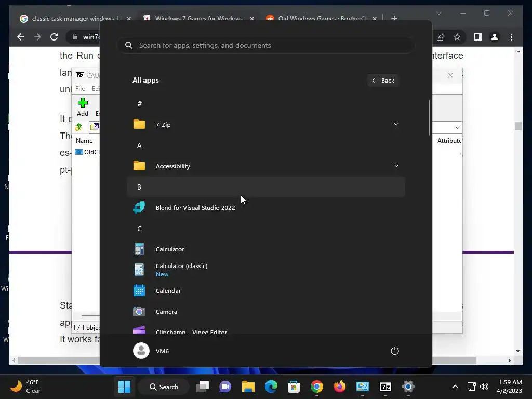Open File Explorer from the taskbar
This screenshot has width=532, height=399.
[248, 387]
